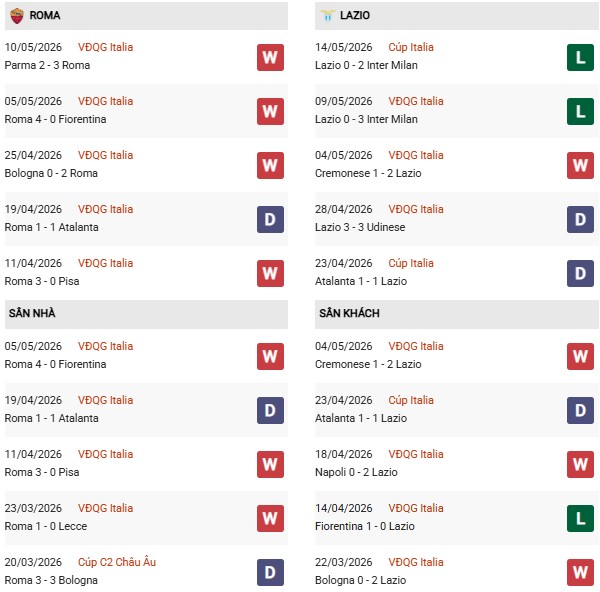Viewport: 600px width, 592px height.
Task: Open the Roma 3 - 0 Pisa home match row
Action: tap(146, 463)
